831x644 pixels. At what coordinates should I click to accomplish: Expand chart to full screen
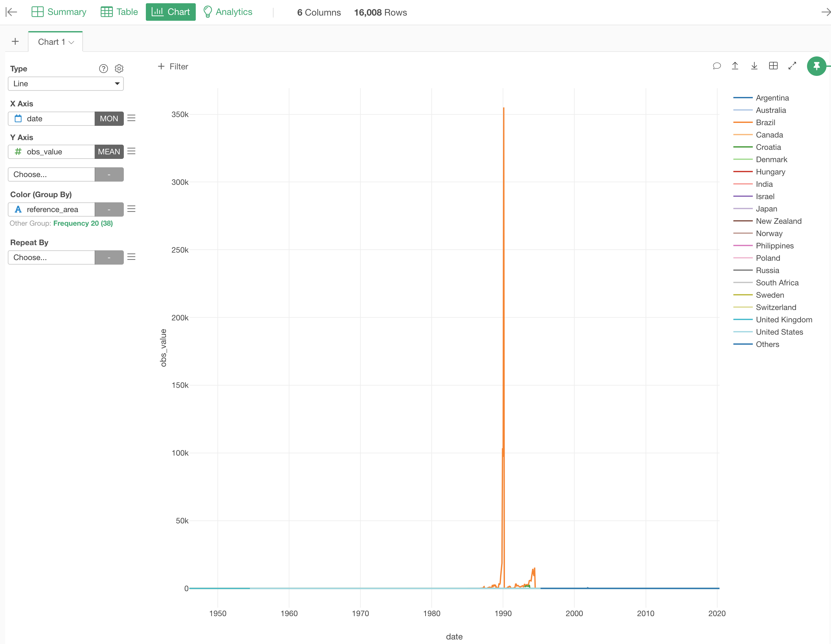click(x=792, y=66)
